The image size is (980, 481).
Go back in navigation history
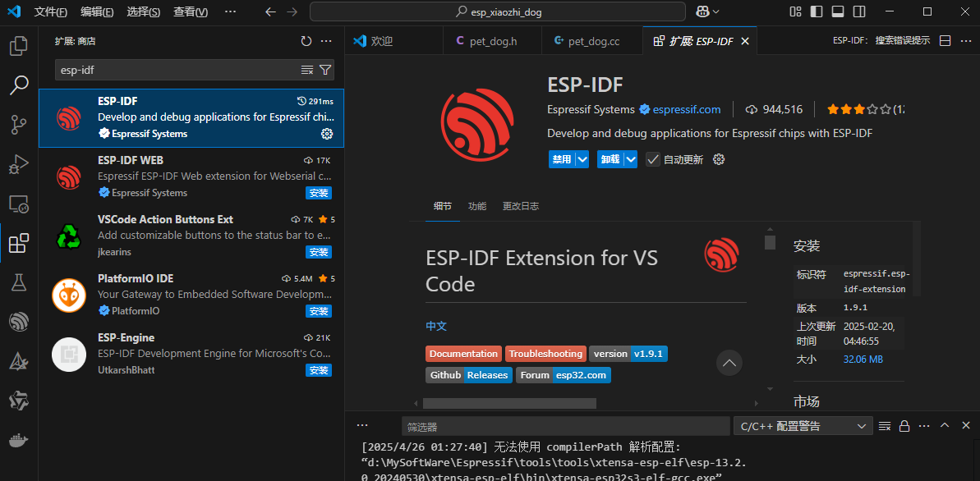[x=270, y=11]
